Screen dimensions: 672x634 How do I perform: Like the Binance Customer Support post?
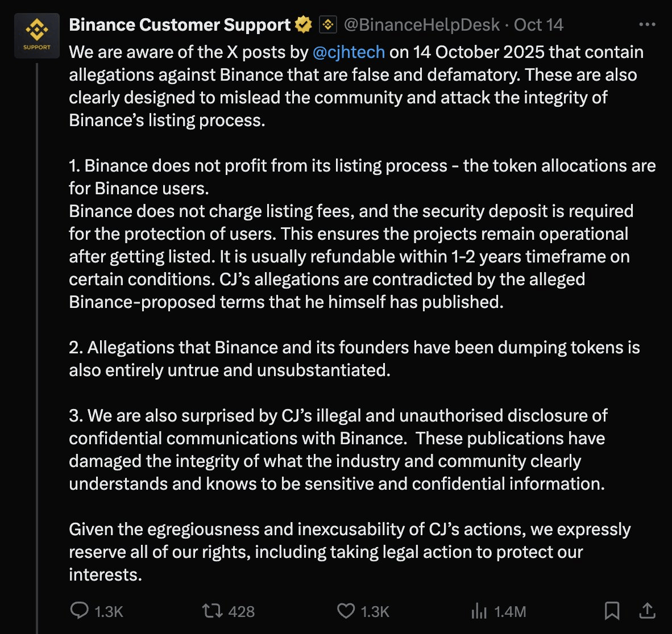coord(345,611)
